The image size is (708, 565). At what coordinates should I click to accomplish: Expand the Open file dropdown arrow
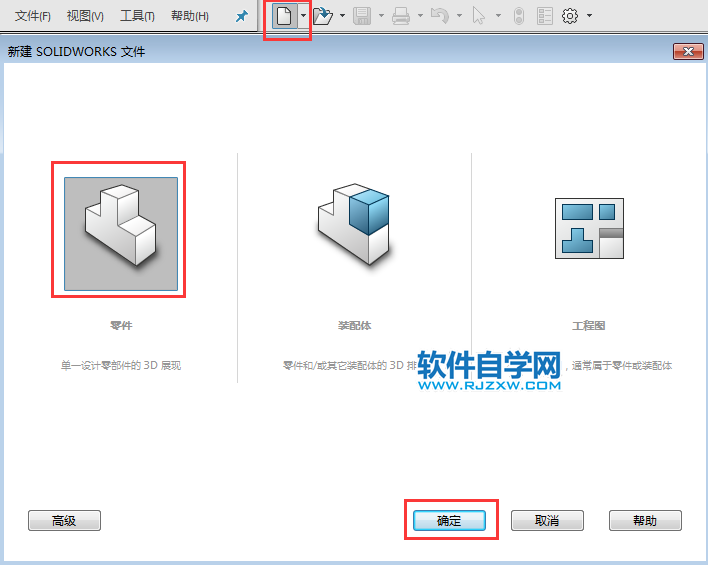[342, 16]
